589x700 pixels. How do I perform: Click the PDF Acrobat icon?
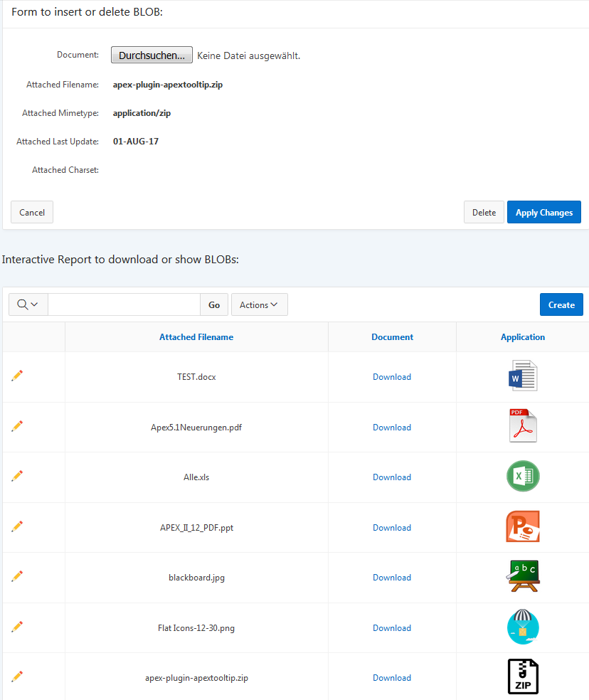coord(523,426)
